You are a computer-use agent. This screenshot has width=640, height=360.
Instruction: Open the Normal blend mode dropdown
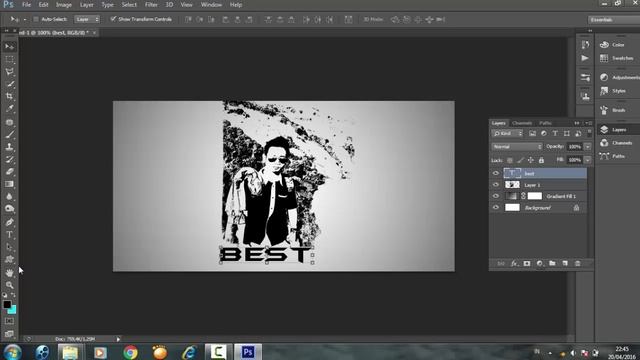click(517, 147)
